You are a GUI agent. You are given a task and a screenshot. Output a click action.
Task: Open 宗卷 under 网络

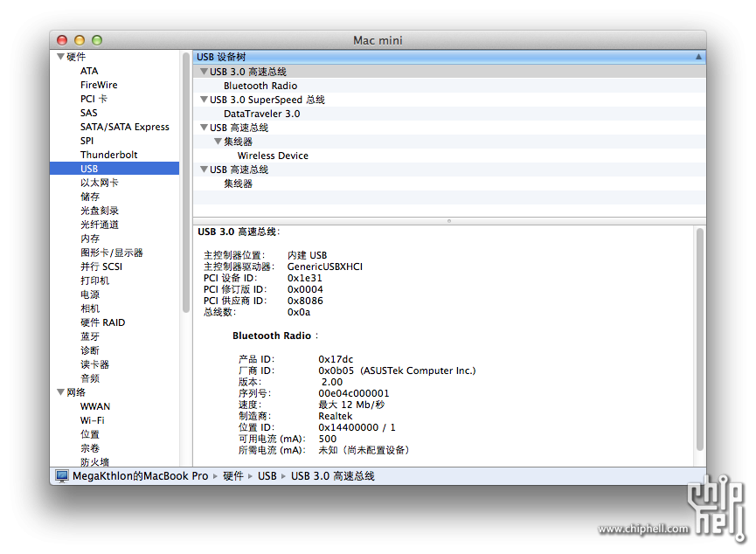coord(90,448)
